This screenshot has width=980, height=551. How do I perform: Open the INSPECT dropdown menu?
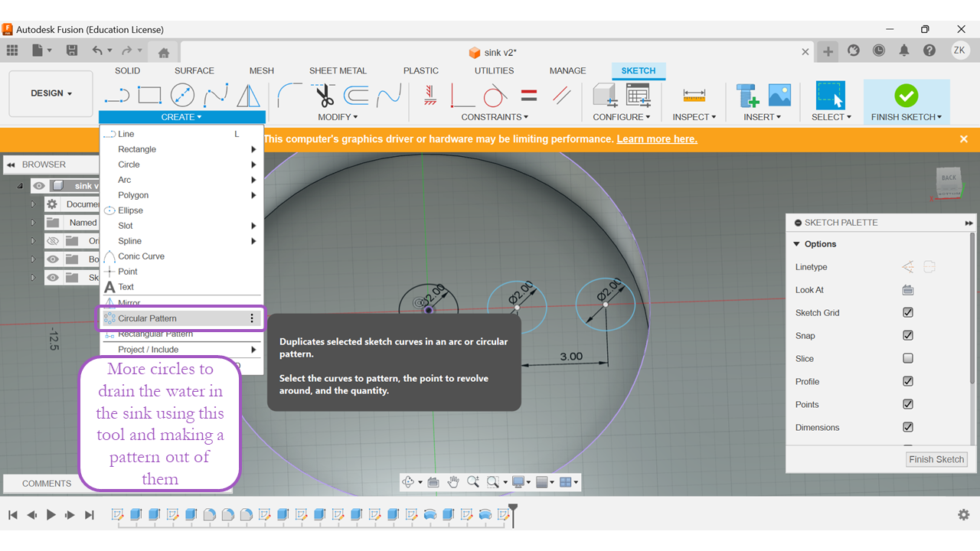tap(694, 117)
